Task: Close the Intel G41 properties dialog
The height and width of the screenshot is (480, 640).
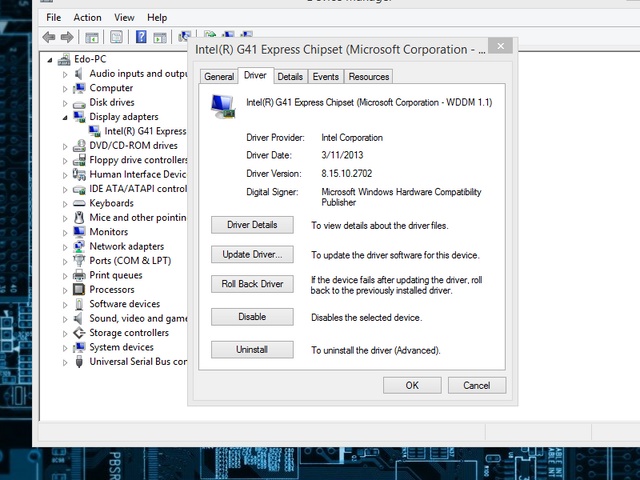Action: [x=501, y=46]
